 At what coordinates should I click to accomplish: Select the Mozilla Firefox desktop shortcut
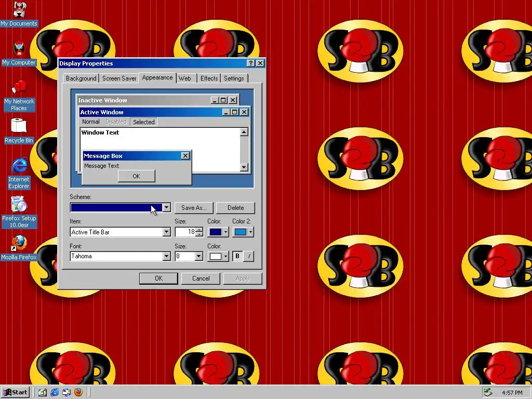tap(19, 248)
